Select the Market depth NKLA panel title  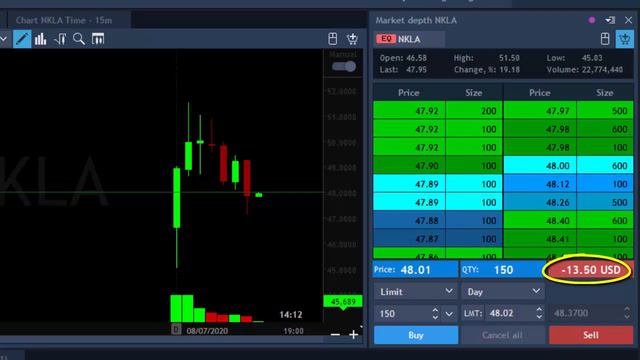416,20
